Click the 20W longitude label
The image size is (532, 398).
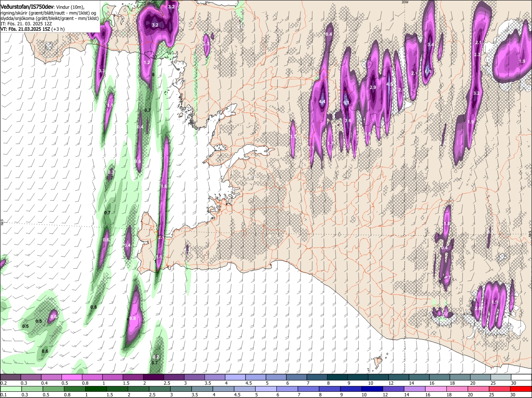(405, 2)
